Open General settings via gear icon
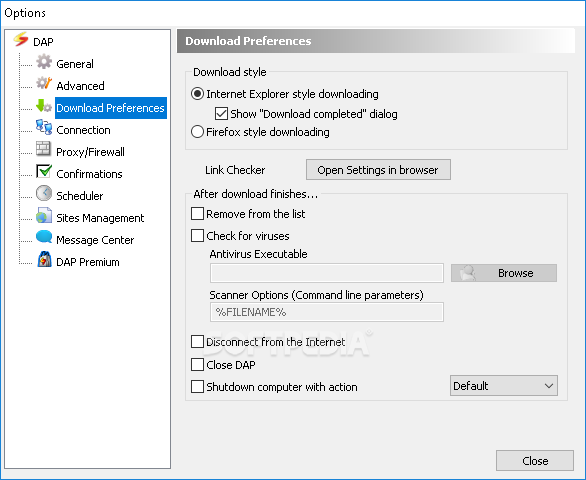 [x=44, y=62]
